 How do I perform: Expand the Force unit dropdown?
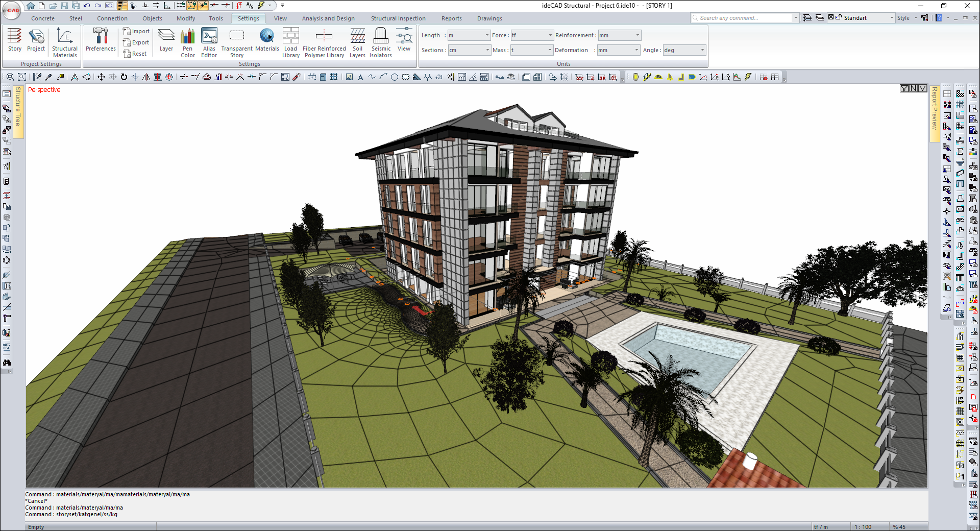(x=550, y=35)
